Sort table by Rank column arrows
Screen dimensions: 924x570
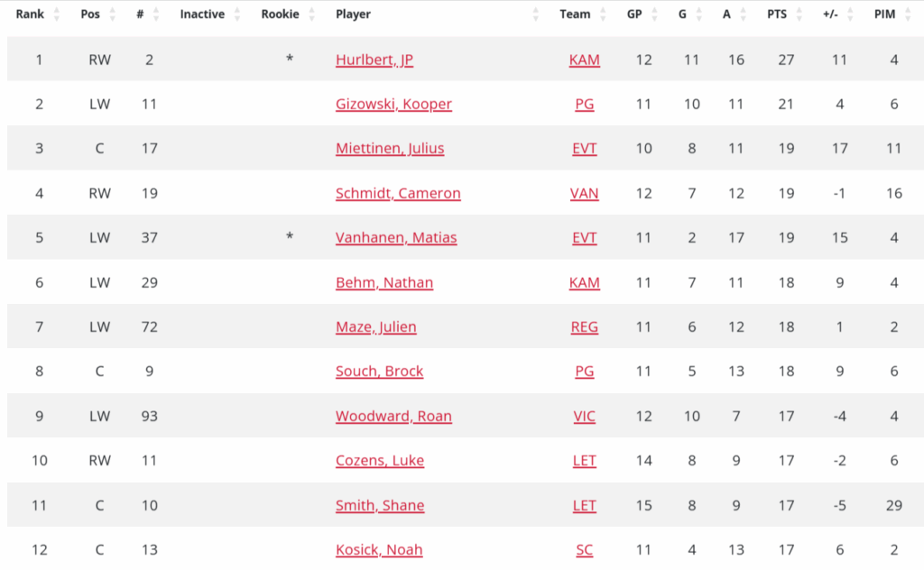(x=58, y=14)
